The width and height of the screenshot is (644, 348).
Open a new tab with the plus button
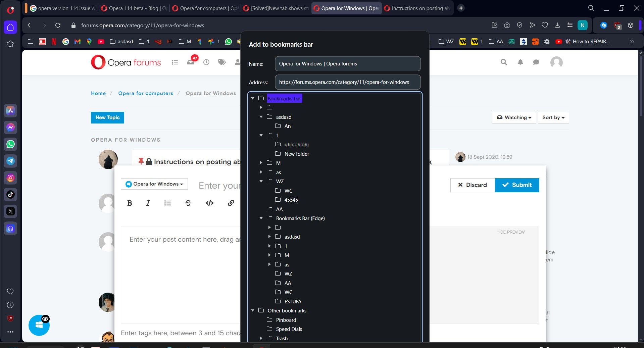click(x=461, y=8)
